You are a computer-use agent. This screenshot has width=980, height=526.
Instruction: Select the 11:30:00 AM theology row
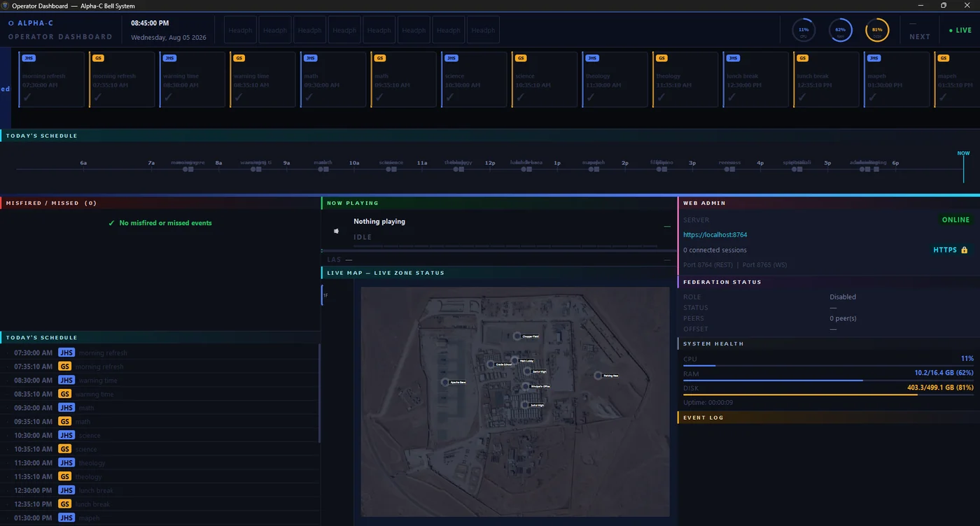160,463
